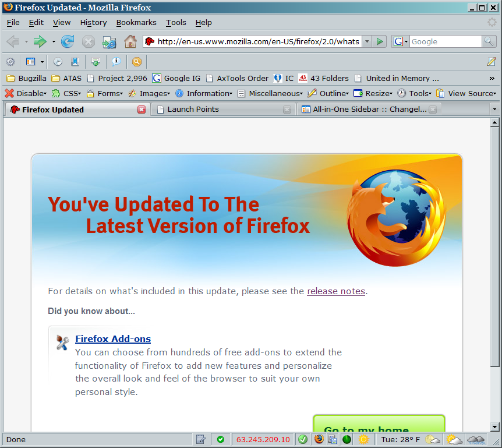The width and height of the screenshot is (502, 448).
Task: Open the Bookmarks menu
Action: pos(136,22)
